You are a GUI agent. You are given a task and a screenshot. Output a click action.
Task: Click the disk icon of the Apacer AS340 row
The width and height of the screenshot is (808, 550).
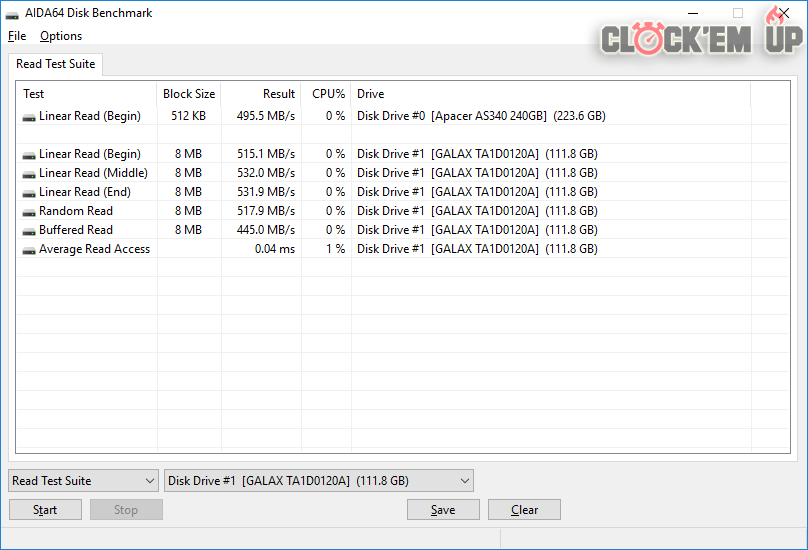coord(29,117)
